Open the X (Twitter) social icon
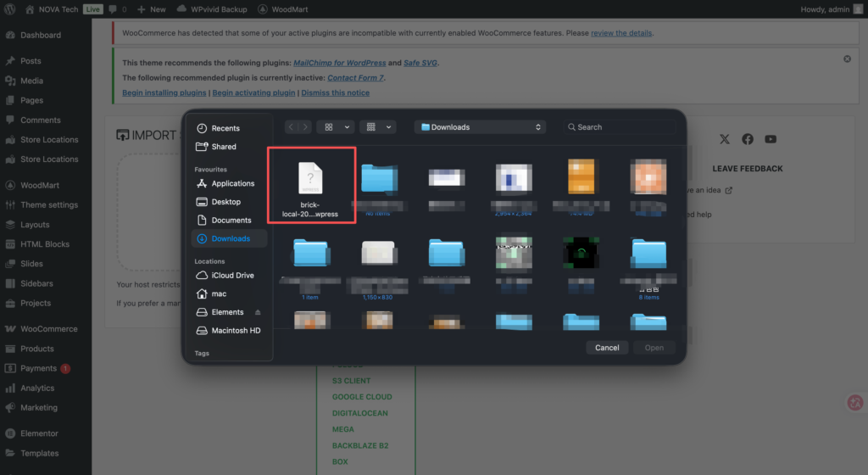The height and width of the screenshot is (475, 868). (725, 139)
